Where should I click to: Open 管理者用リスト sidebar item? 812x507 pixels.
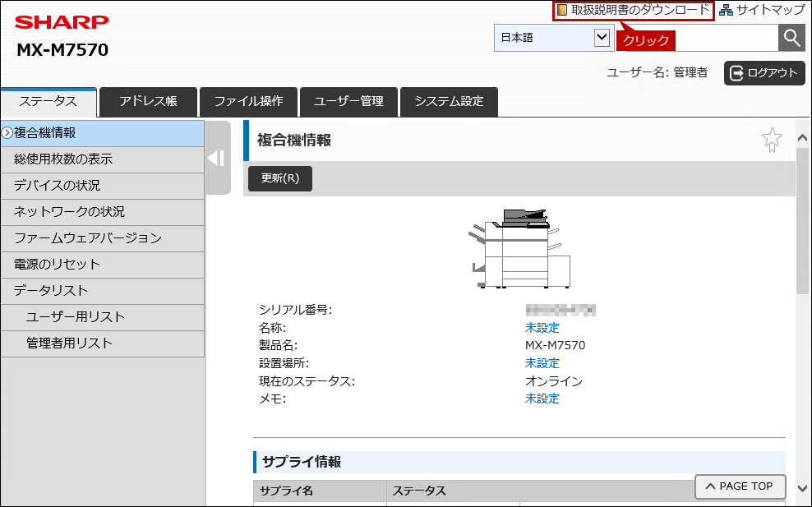tap(103, 343)
